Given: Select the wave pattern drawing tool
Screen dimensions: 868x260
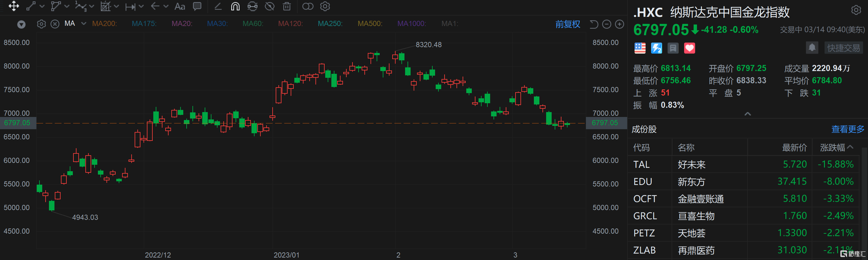Looking at the screenshot, I should [x=80, y=6].
